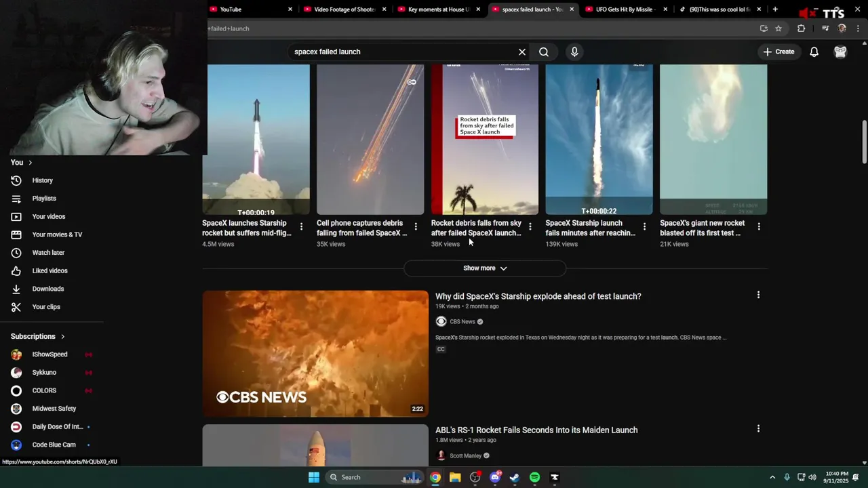Image resolution: width=868 pixels, height=488 pixels.
Task: Click the Create button
Action: [778, 52]
